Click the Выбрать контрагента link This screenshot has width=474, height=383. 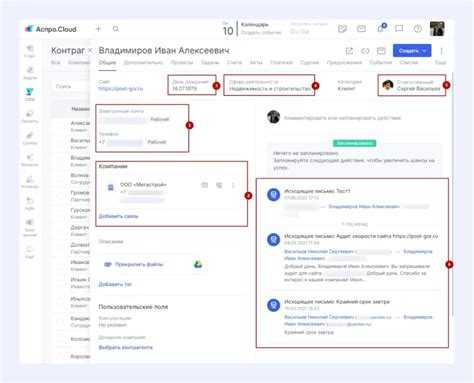125,347
